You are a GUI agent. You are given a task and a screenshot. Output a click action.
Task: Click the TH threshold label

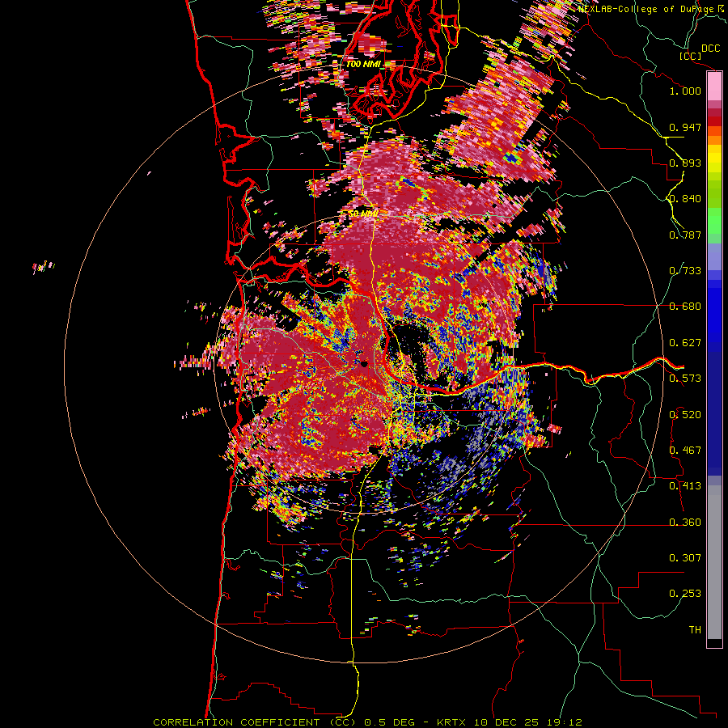click(695, 630)
